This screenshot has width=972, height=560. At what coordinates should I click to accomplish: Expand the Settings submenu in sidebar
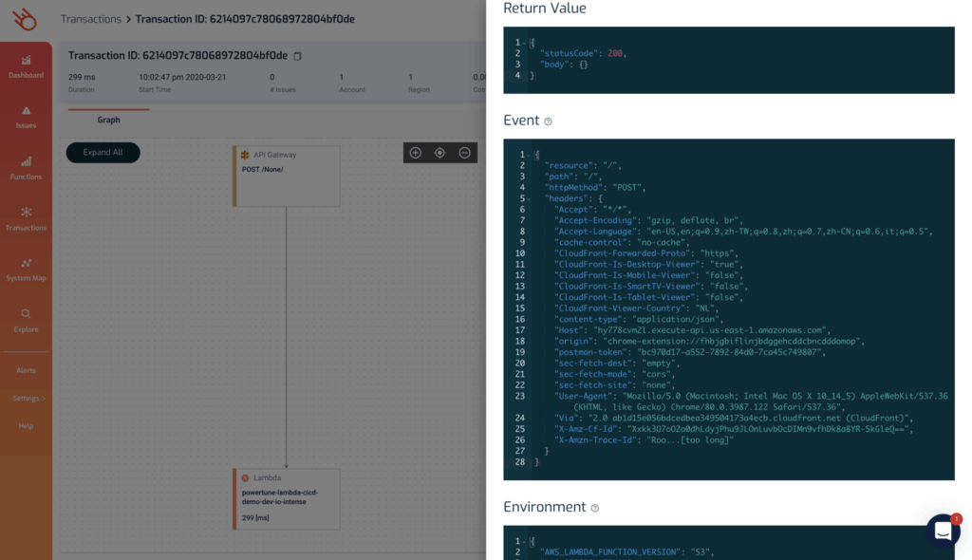pos(28,398)
